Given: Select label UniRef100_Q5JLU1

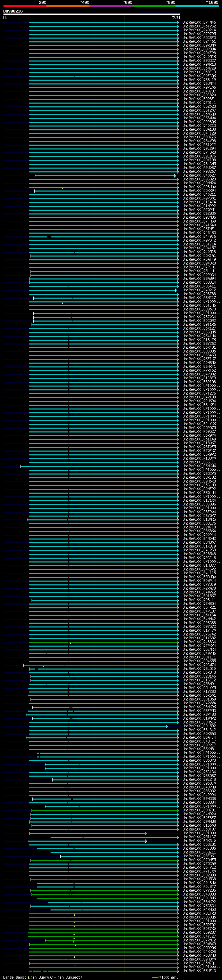Looking at the screenshot, I should (x=199, y=271).
